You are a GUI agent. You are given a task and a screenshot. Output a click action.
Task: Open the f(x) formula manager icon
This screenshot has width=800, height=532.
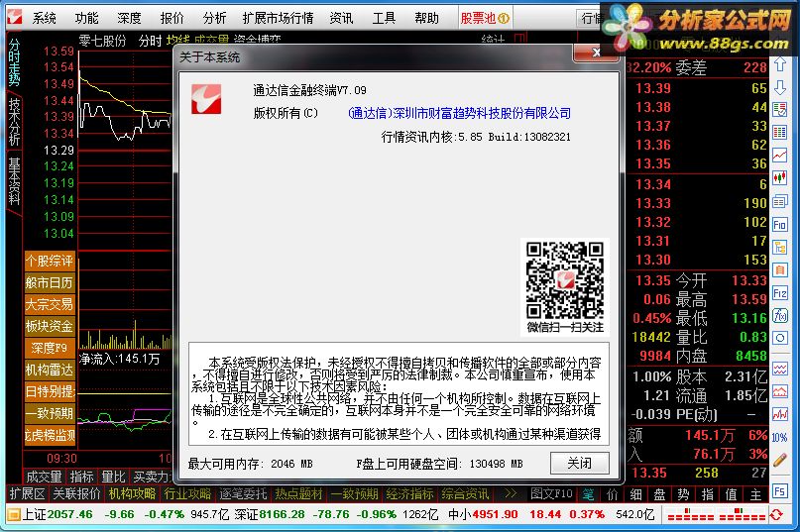point(779,316)
